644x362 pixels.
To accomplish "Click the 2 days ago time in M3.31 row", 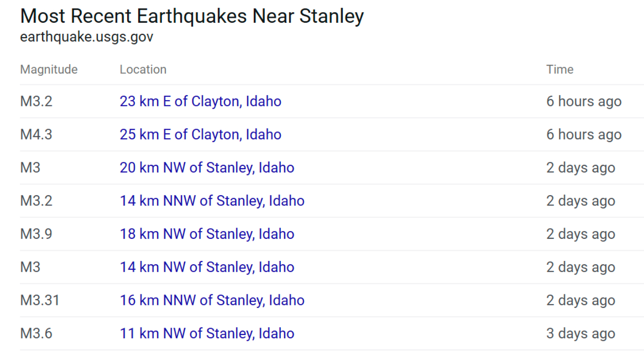I will 581,300.
